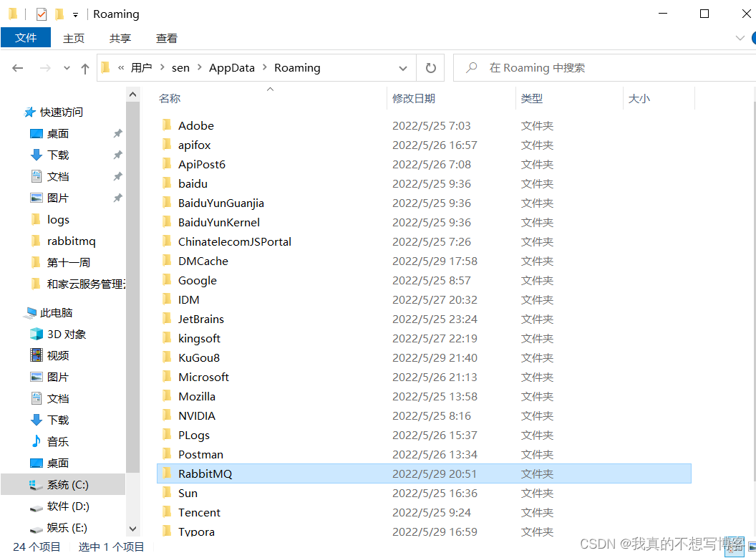Click the NVIDIA folder icon
This screenshot has height=558, width=756.
tap(167, 415)
